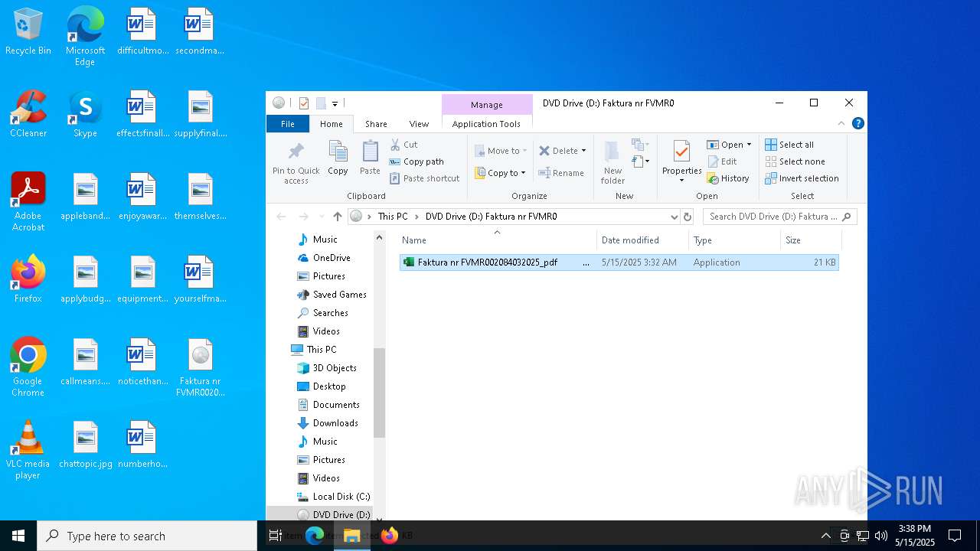Expand the Delete dropdown arrow
Viewport: 980px width, 551px height.
coord(583,151)
